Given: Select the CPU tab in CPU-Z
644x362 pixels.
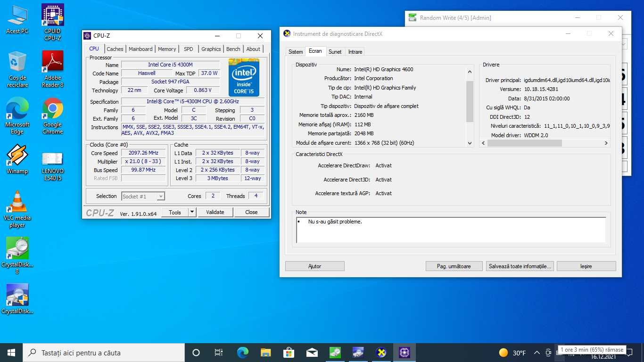Looking at the screenshot, I should [x=94, y=49].
